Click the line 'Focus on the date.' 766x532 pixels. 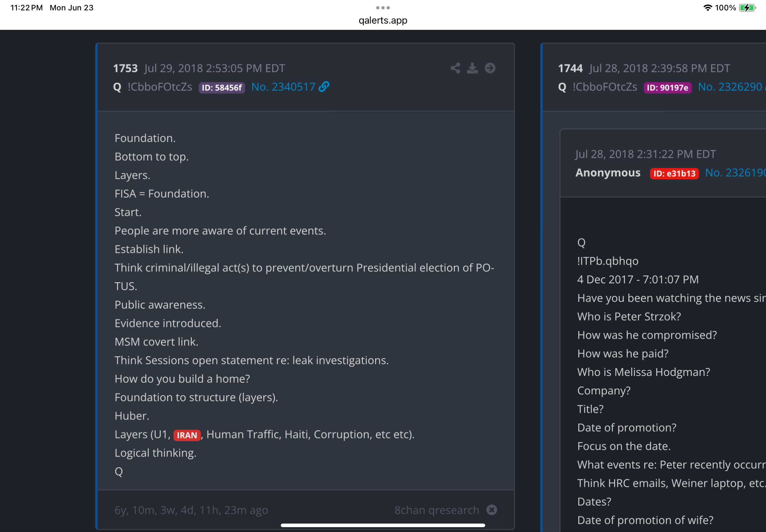coord(624,446)
